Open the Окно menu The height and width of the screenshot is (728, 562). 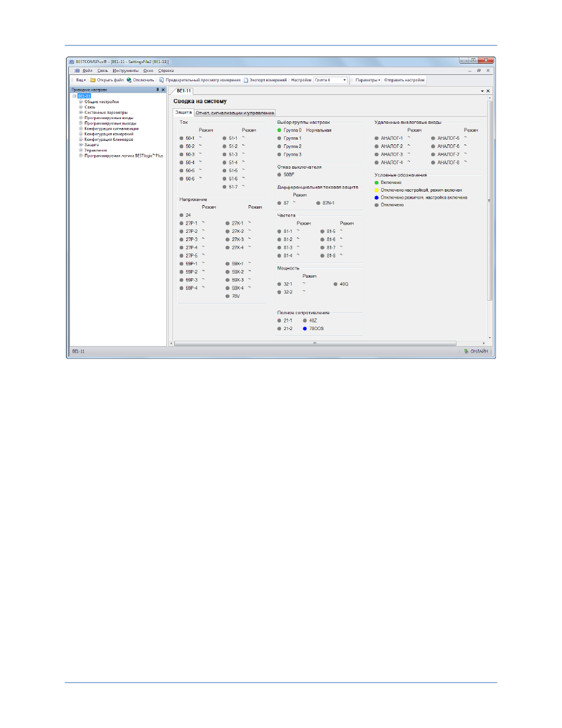click(148, 71)
